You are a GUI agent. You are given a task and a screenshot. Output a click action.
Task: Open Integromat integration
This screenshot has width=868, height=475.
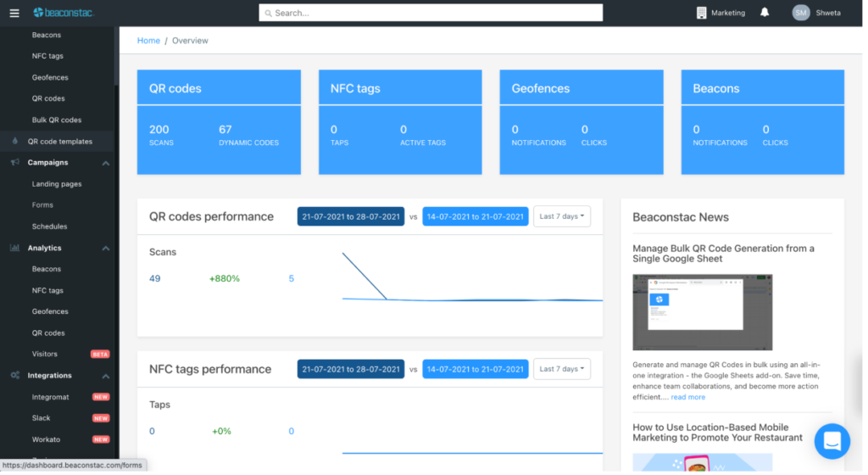[50, 398]
